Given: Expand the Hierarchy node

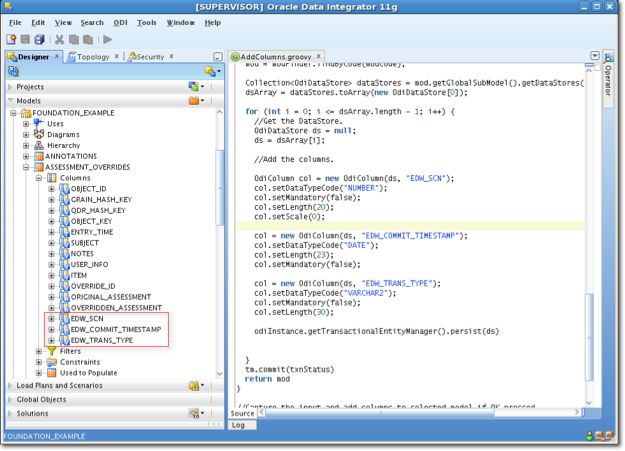Looking at the screenshot, I should pos(26,145).
